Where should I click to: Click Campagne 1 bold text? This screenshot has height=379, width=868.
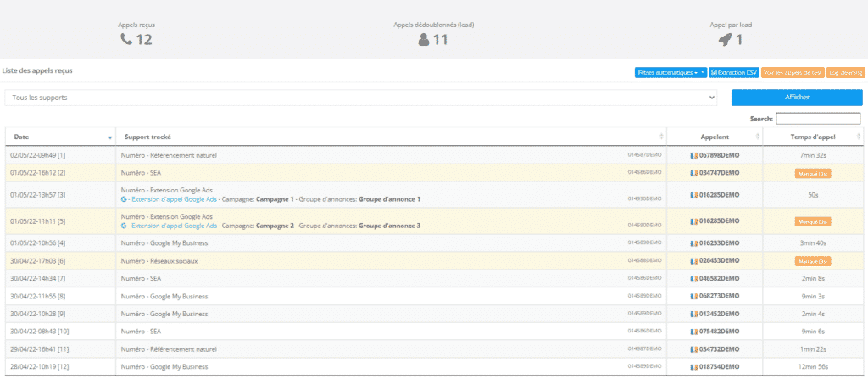[x=275, y=199]
